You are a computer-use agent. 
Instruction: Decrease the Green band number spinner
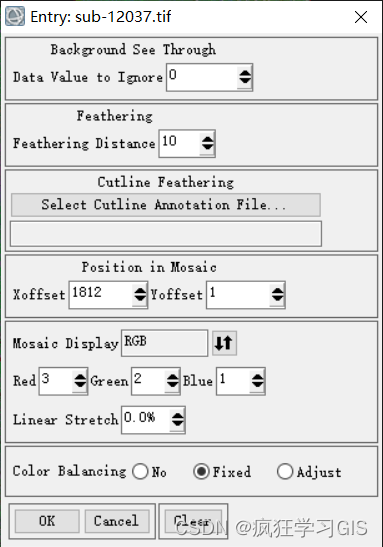coord(173,385)
